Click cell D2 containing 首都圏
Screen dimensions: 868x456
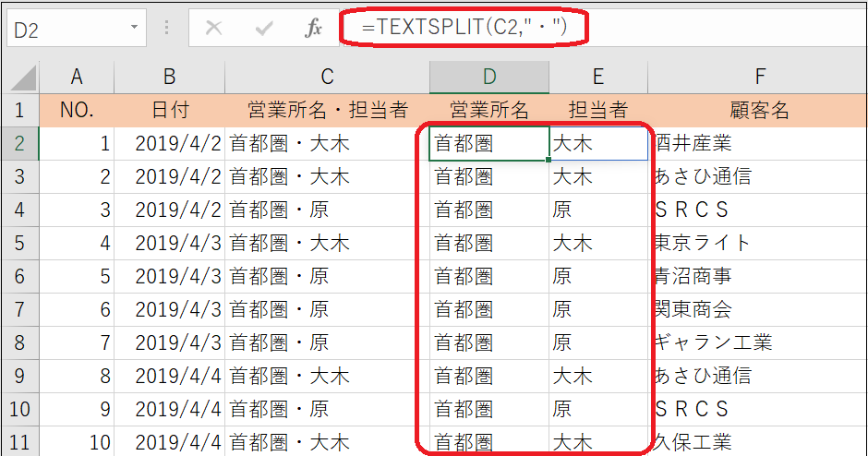click(x=488, y=144)
